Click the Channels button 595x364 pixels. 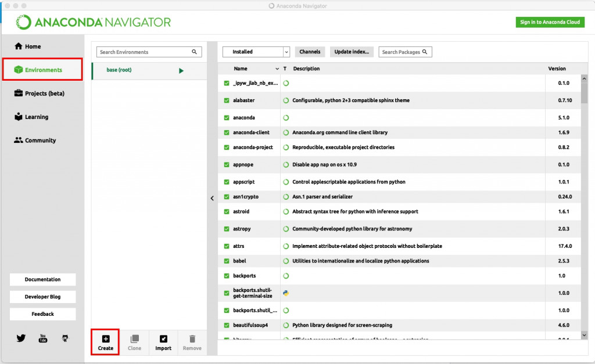click(310, 52)
